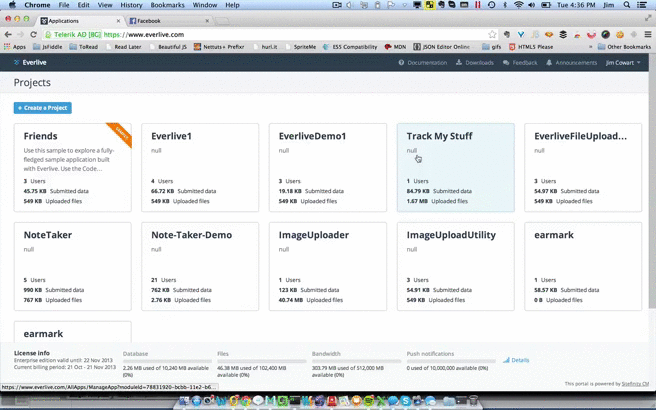This screenshot has width=656, height=410.
Task: Open the MDN bookmark
Action: [x=395, y=47]
